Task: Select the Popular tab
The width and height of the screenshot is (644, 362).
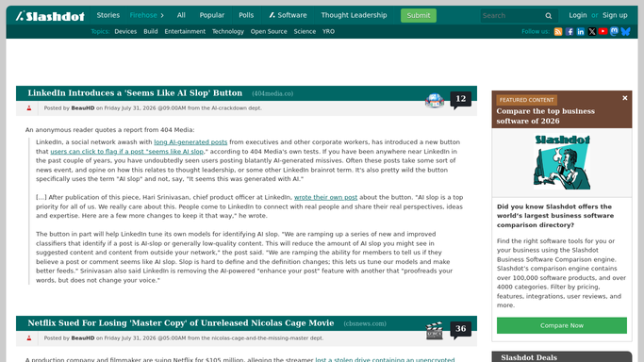Action: coord(212,15)
